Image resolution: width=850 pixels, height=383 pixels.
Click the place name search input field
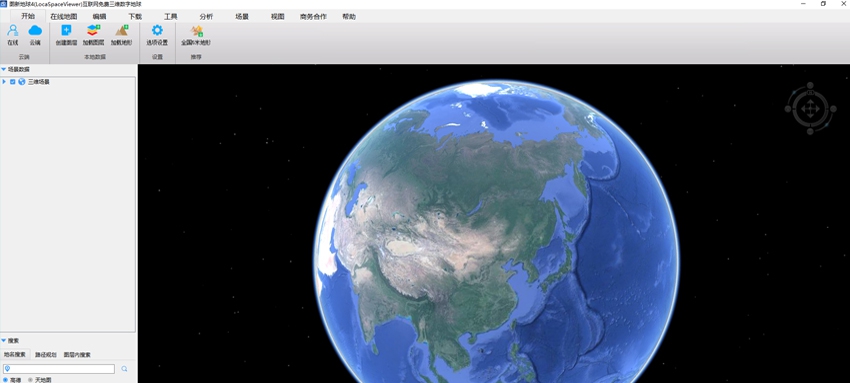59,369
